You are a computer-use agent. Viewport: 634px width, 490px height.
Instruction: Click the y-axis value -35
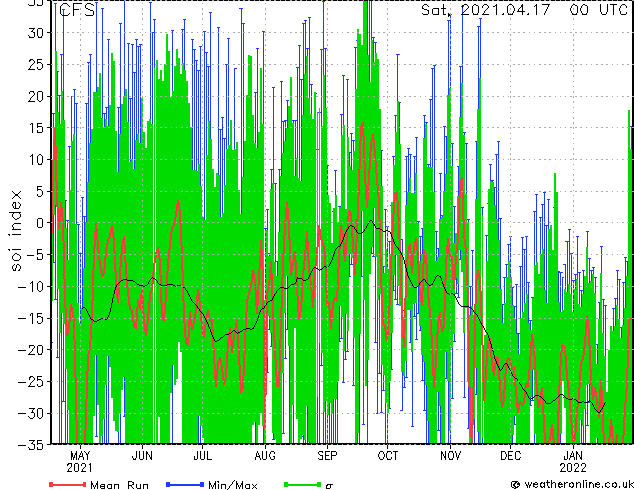[x=32, y=445]
